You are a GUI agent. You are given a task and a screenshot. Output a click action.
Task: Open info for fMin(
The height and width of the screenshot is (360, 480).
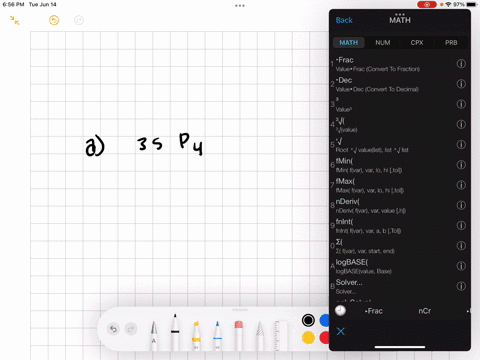[461, 165]
